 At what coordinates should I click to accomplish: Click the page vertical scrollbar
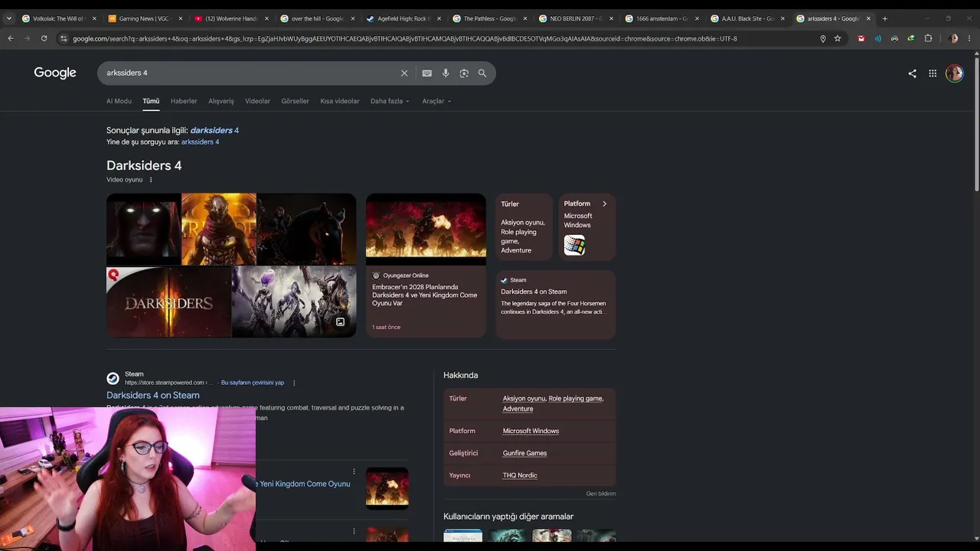coord(976,122)
